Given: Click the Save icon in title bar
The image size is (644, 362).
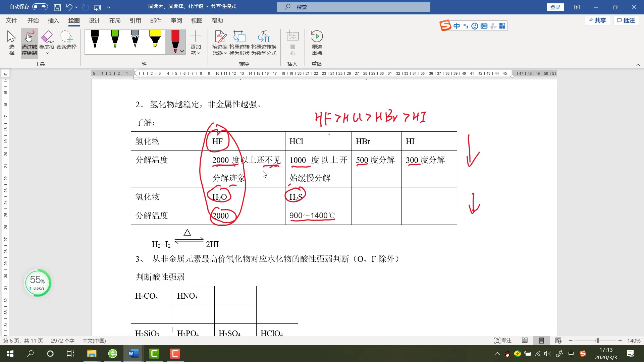Looking at the screenshot, I should [x=57, y=7].
